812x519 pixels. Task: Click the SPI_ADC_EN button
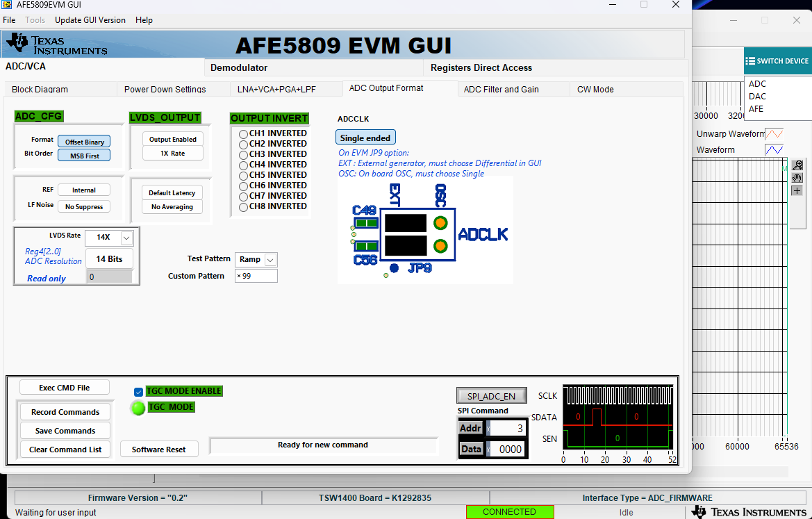pyautogui.click(x=492, y=396)
